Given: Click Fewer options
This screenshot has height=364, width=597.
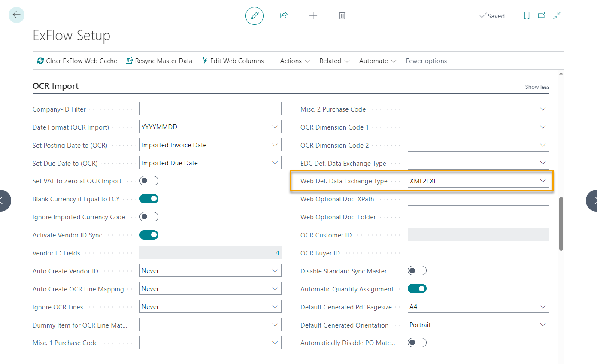Looking at the screenshot, I should point(426,61).
